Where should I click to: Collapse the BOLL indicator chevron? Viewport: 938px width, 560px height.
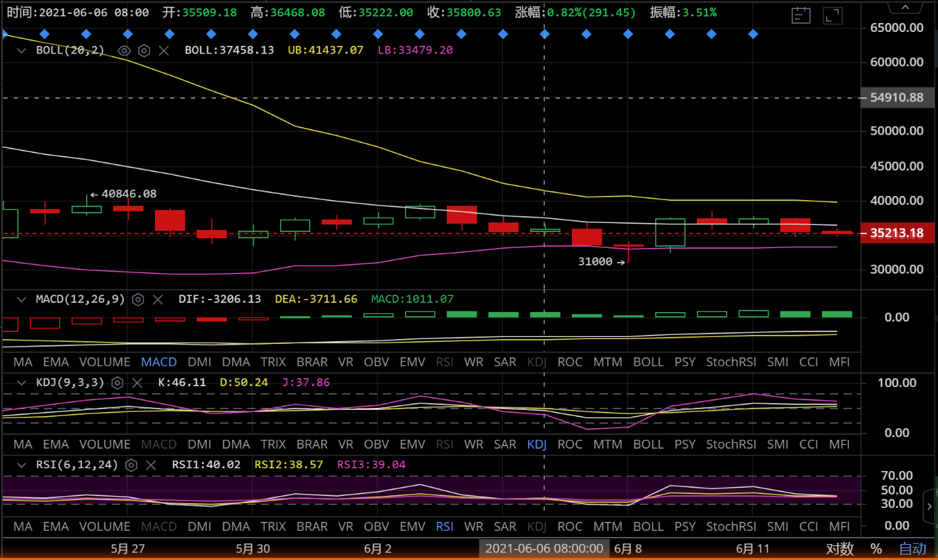click(x=22, y=50)
